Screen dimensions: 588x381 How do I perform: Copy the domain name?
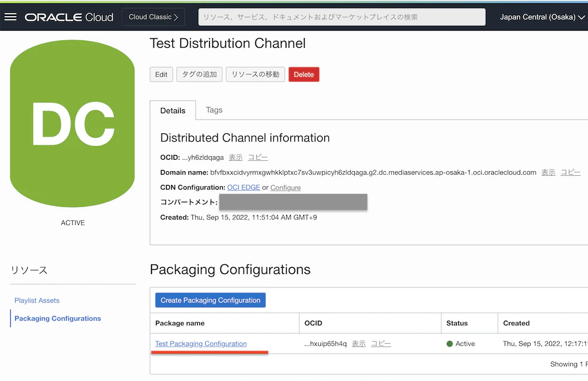[x=570, y=172]
